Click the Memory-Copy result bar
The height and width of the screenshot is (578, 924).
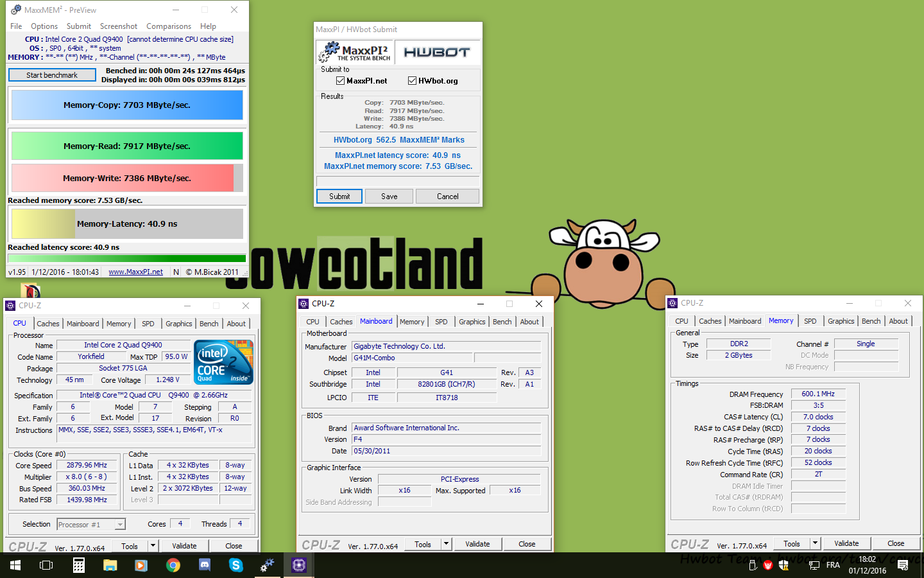tap(127, 105)
